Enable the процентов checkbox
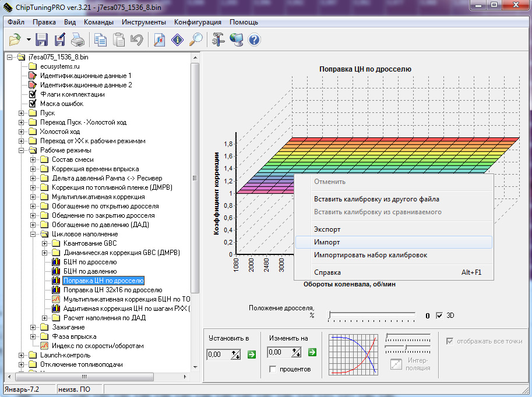 pos(273,369)
